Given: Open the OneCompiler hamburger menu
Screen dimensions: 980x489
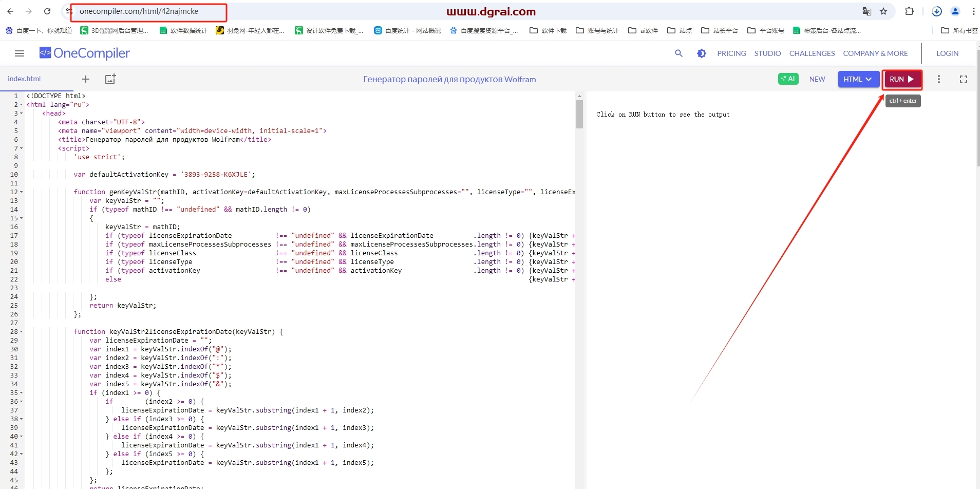Looking at the screenshot, I should click(20, 53).
